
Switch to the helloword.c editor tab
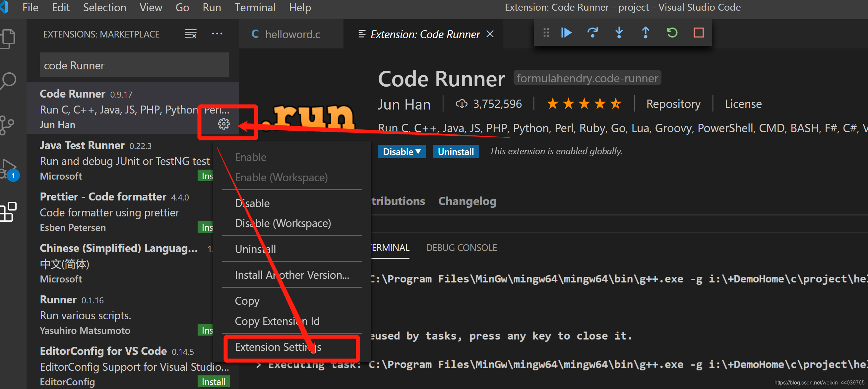(x=292, y=34)
